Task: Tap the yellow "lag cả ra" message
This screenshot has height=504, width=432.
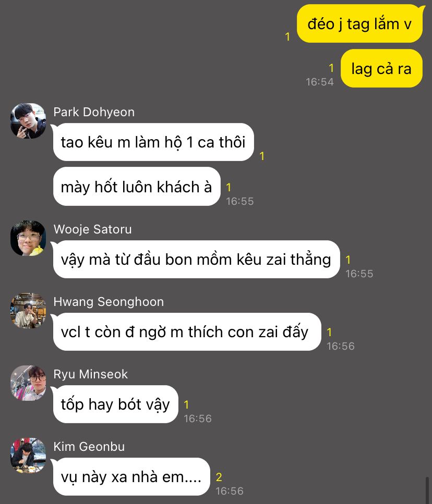Action: tap(381, 68)
